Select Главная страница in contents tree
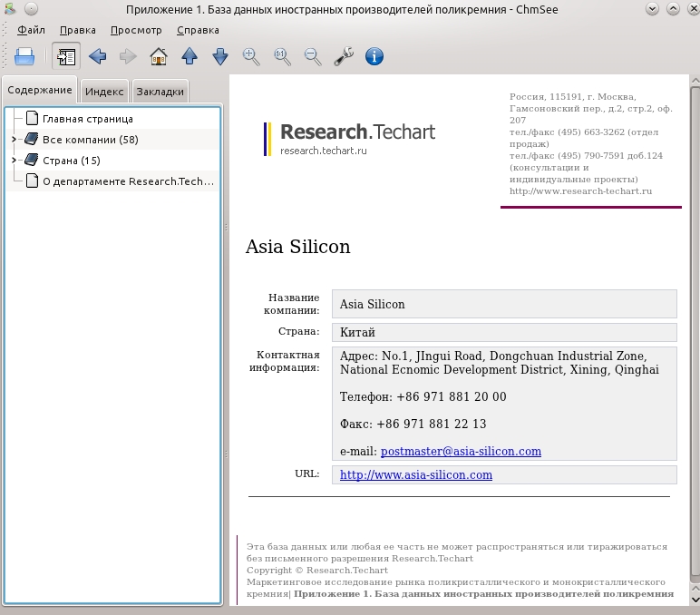 click(x=88, y=119)
